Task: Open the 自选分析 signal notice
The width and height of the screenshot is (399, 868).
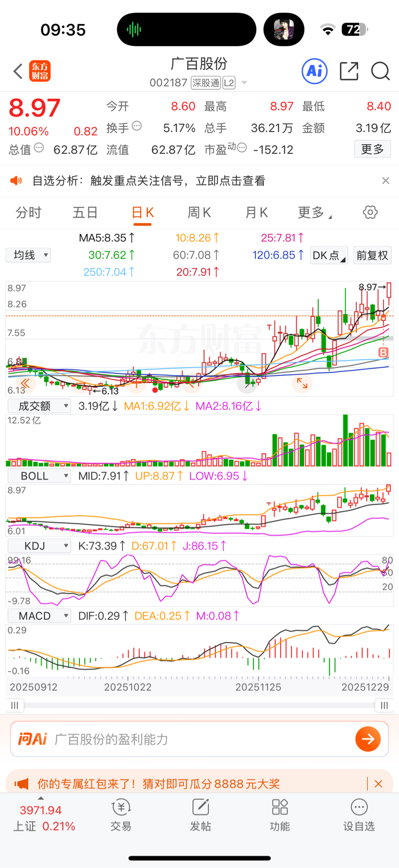Action: [149, 180]
